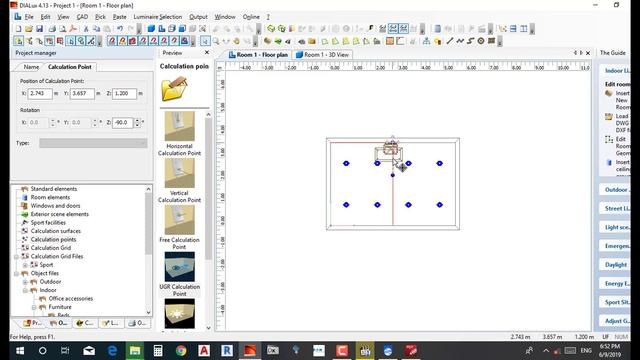Click the green wireframe cube icon
This screenshot has height=360, width=640.
[271, 29]
